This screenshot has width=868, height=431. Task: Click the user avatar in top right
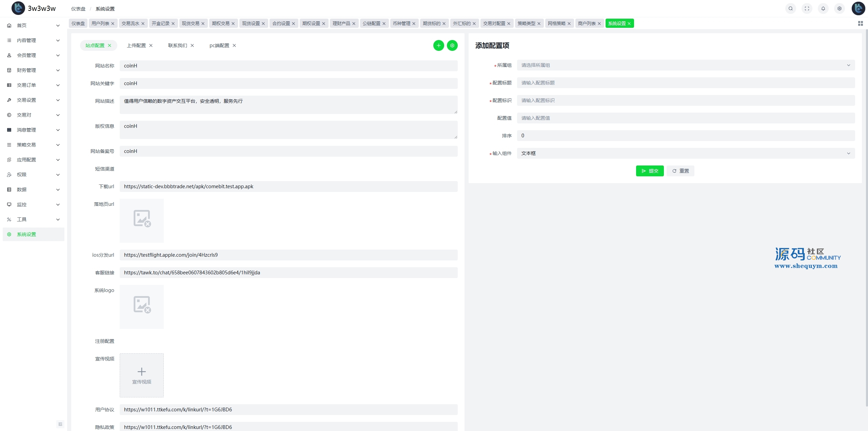click(x=858, y=8)
